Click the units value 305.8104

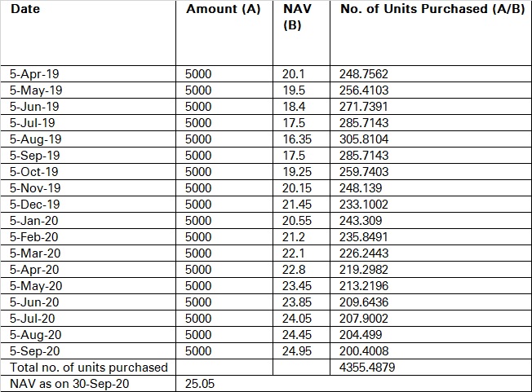[364, 139]
